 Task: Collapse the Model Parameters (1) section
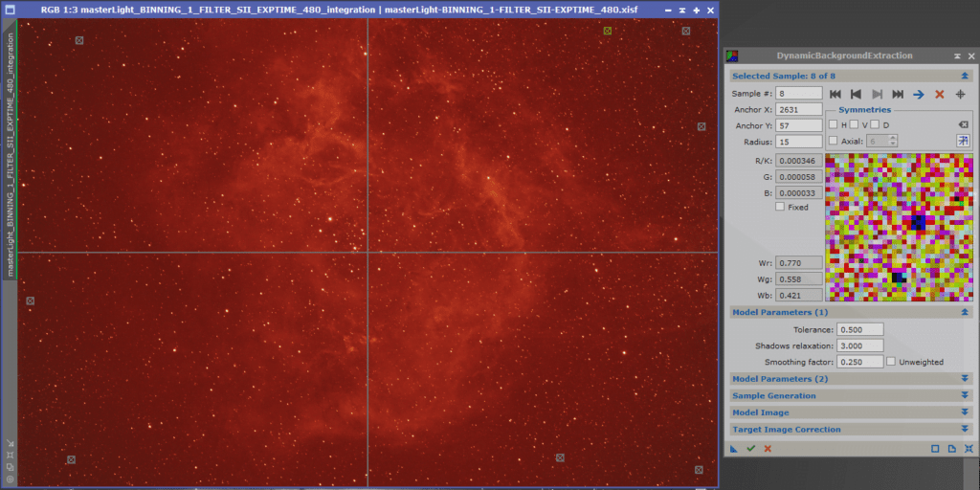coord(965,311)
